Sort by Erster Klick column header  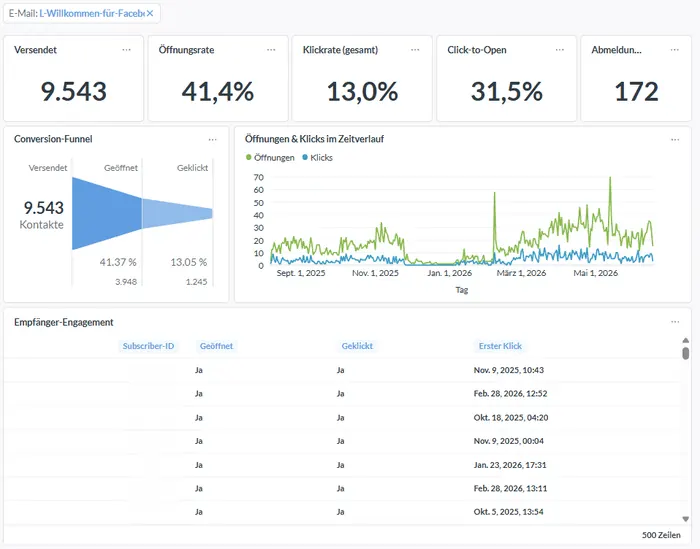click(x=500, y=346)
